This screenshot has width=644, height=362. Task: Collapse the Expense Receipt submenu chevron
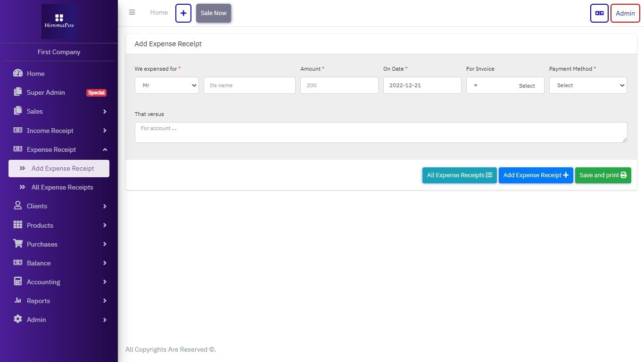pos(105,149)
